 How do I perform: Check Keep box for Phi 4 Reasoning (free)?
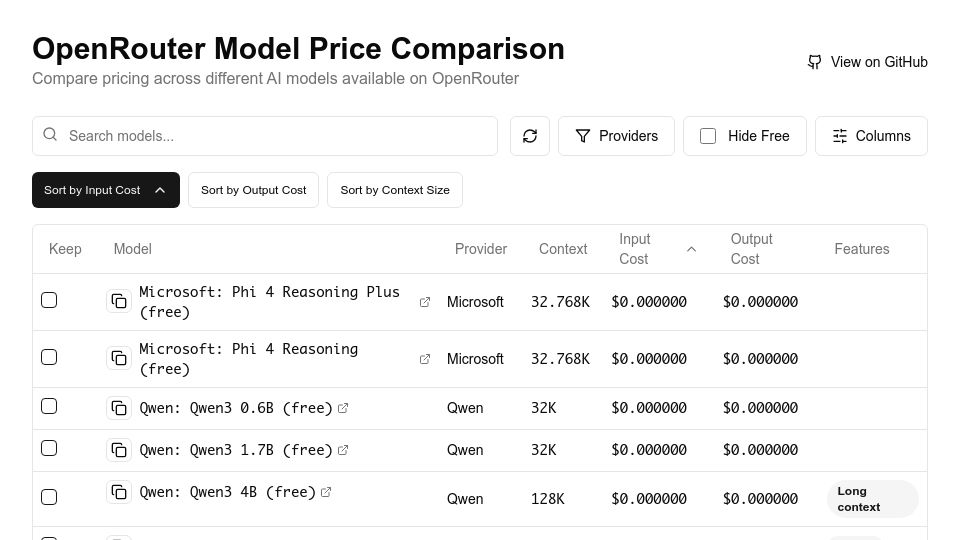49,357
